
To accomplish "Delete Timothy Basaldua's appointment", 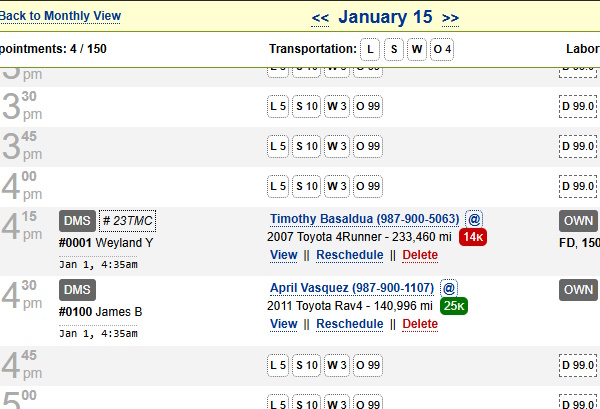I will click(x=420, y=255).
